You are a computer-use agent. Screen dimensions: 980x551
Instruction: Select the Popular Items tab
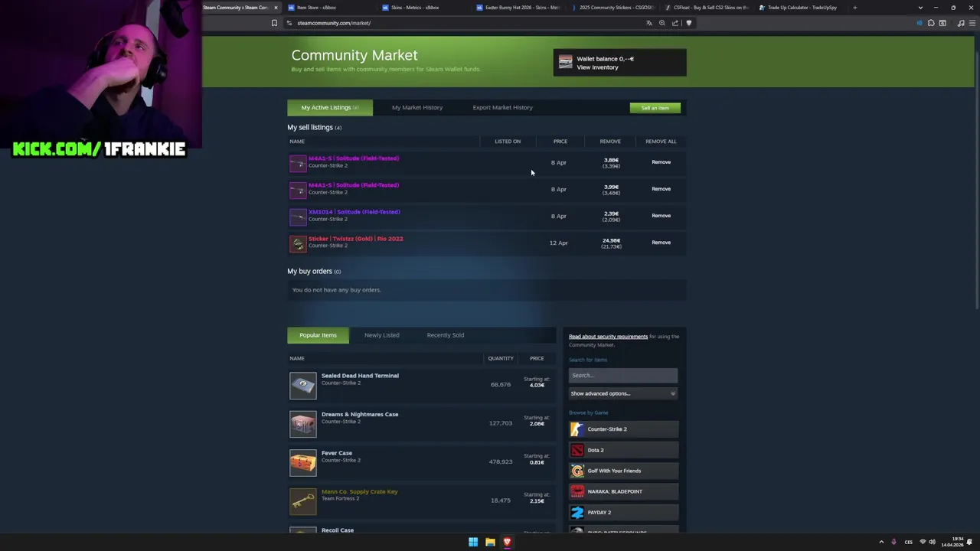click(x=318, y=335)
